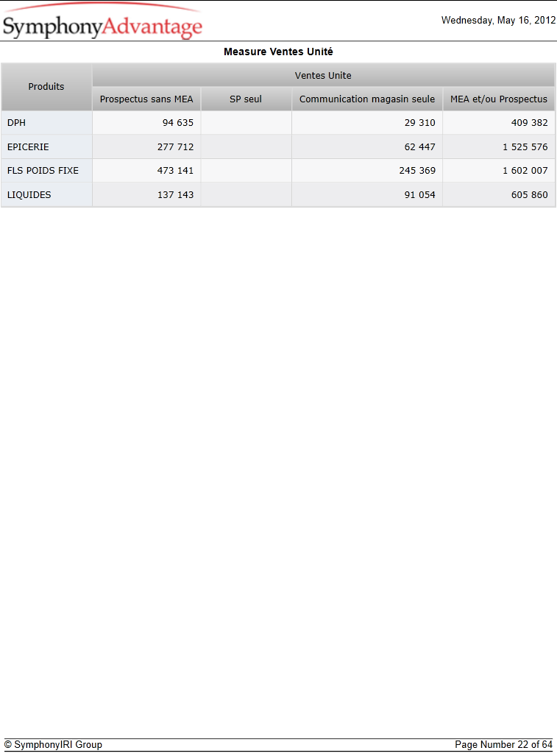The image size is (557, 756).
Task: Click the SymphonyIRI Group copyright text
Action: click(53, 744)
